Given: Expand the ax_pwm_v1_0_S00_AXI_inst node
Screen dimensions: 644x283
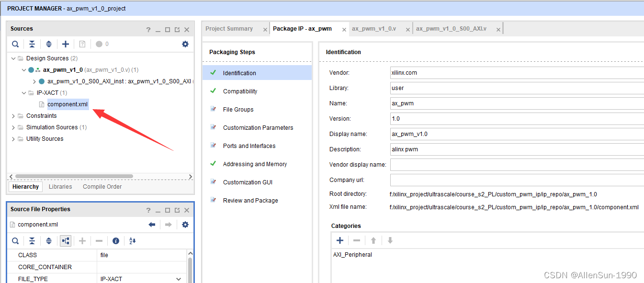Looking at the screenshot, I should (x=34, y=81).
